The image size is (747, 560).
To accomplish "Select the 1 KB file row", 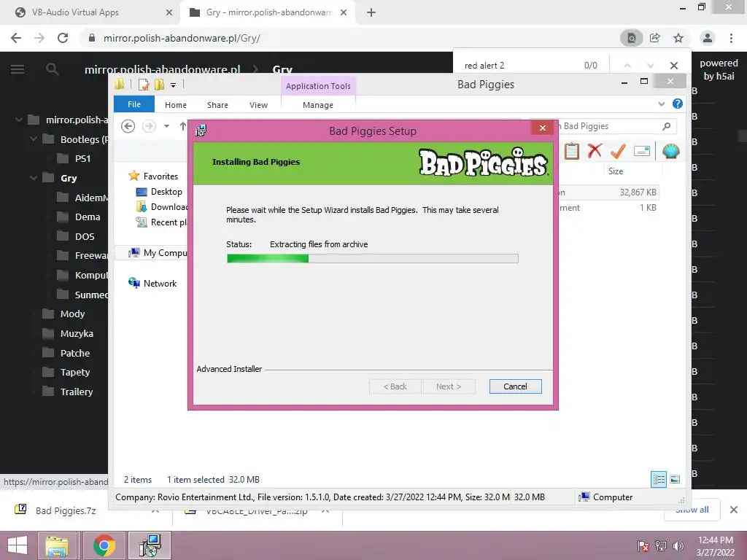I will (608, 208).
